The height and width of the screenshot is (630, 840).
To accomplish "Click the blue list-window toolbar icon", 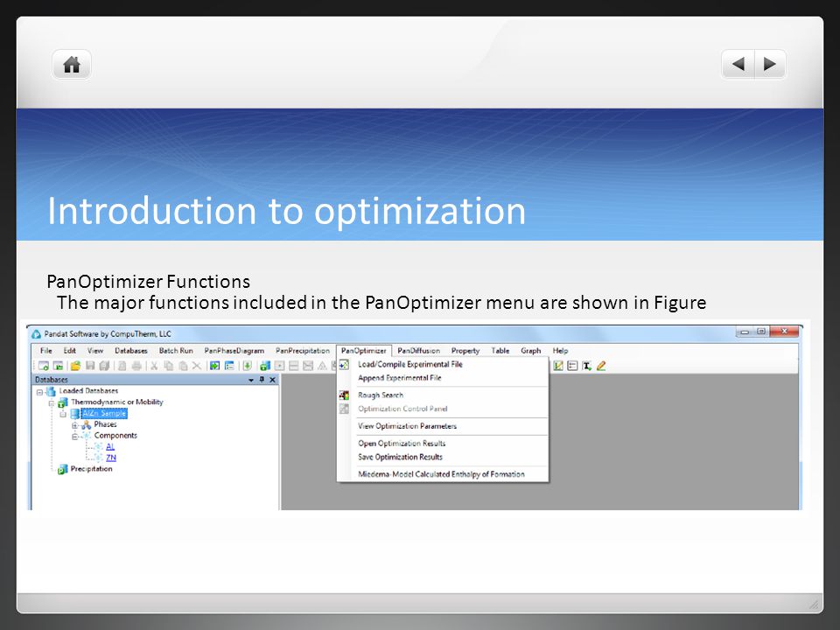I will pyautogui.click(x=229, y=366).
